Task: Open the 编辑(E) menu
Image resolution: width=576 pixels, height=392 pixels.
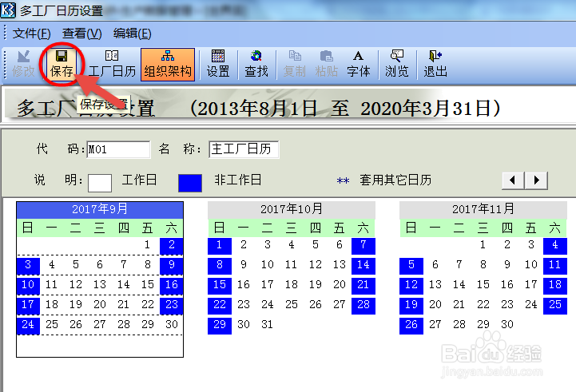Action: [x=133, y=34]
